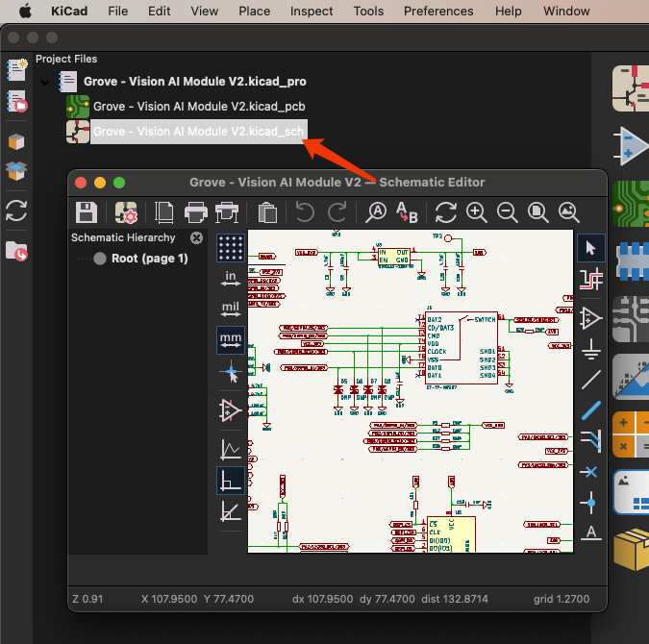Switch units to mils
The height and width of the screenshot is (644, 649).
(231, 310)
